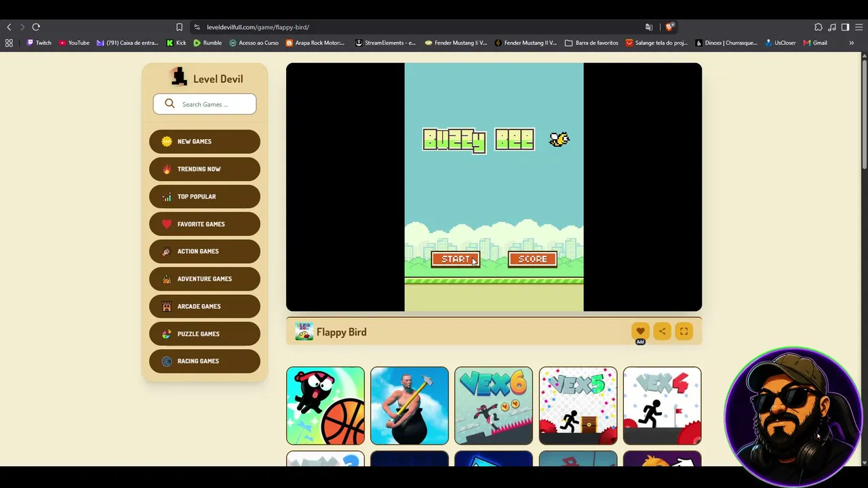This screenshot has height=488, width=868.
Task: Bookmark this page using the bookmark icon
Action: pyautogui.click(x=179, y=27)
